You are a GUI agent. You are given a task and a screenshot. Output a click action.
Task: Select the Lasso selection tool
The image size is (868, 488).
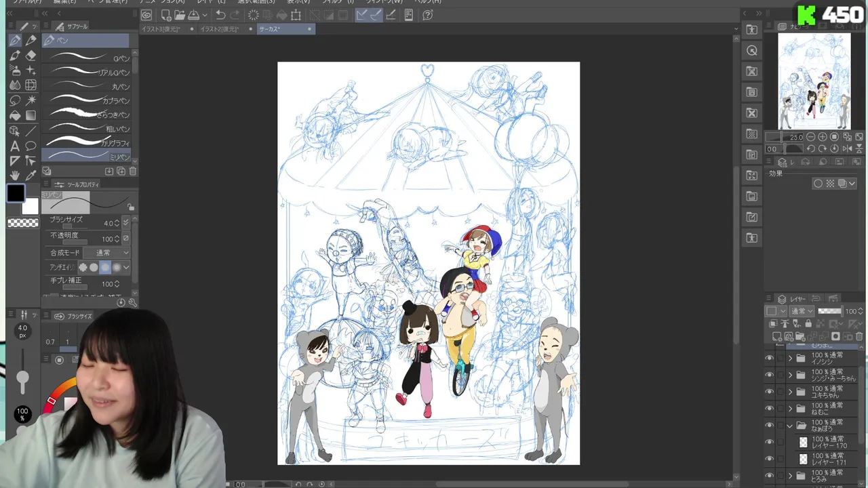(15, 100)
